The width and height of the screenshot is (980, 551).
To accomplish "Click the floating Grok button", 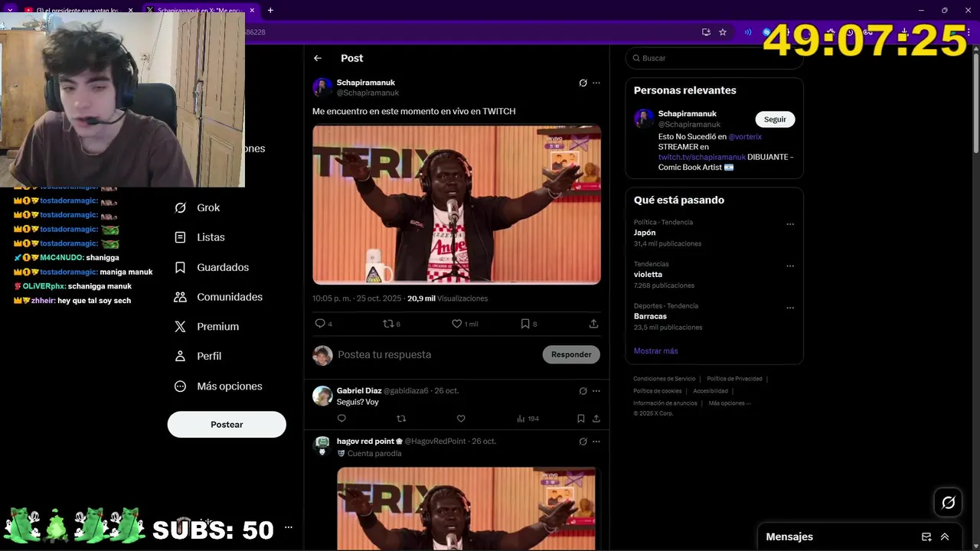I will (948, 503).
